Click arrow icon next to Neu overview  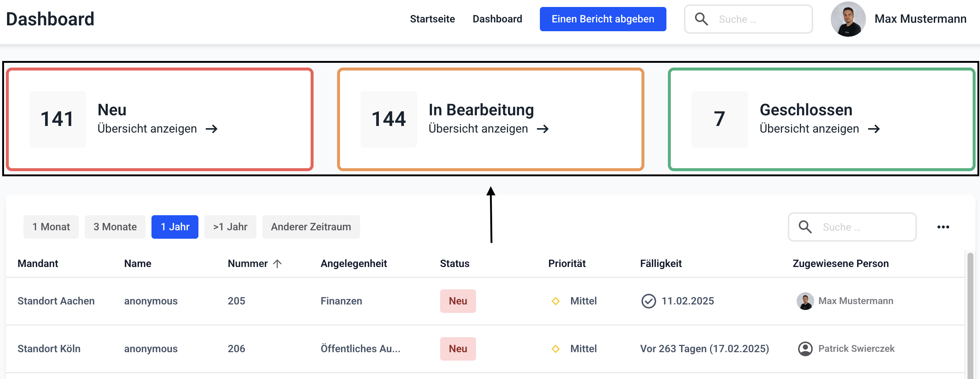pos(212,129)
